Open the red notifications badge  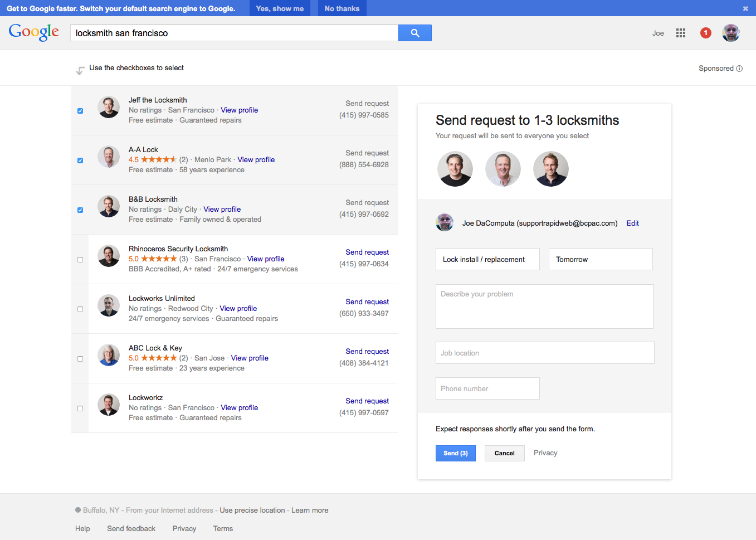click(x=706, y=33)
